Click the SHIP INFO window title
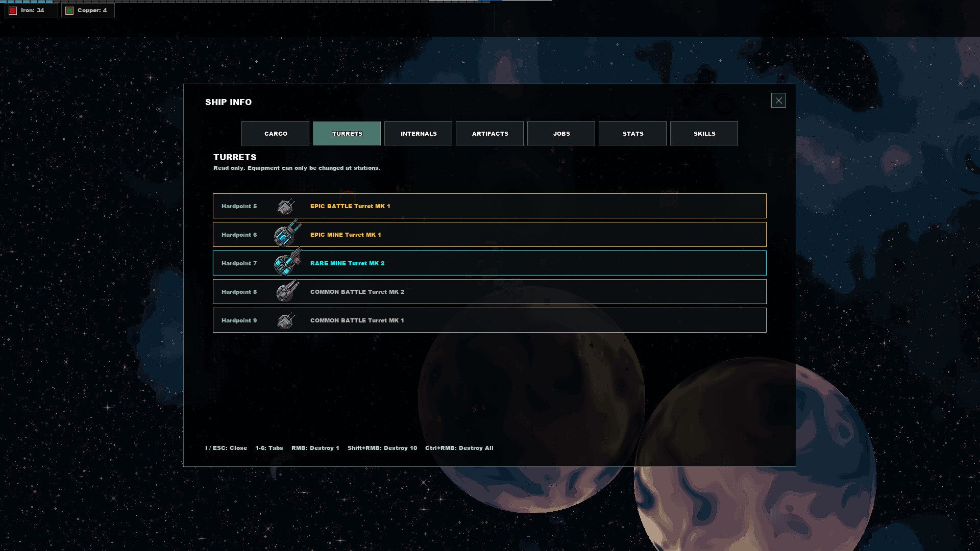The width and height of the screenshot is (980, 551). point(228,102)
